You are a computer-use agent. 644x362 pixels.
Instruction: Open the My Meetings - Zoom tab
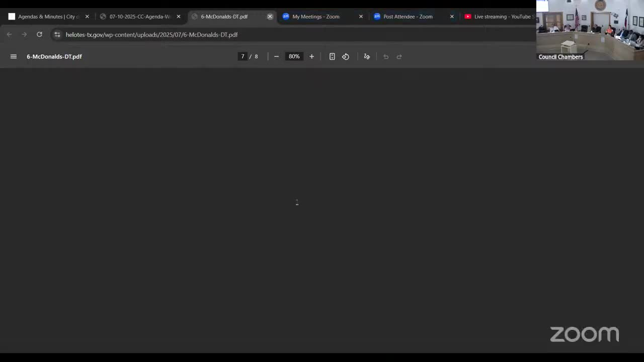323,17
